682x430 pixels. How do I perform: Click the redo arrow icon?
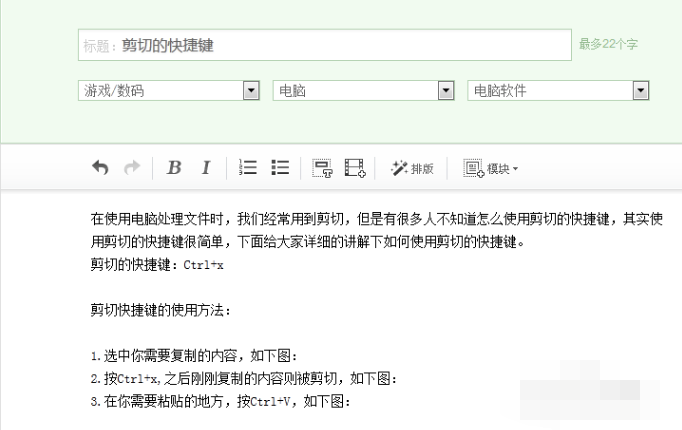coord(131,168)
